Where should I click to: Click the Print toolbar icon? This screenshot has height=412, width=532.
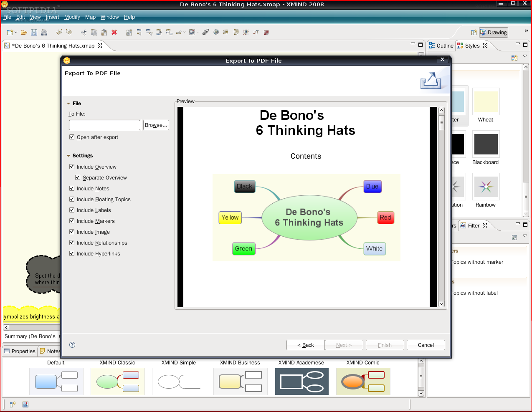44,32
